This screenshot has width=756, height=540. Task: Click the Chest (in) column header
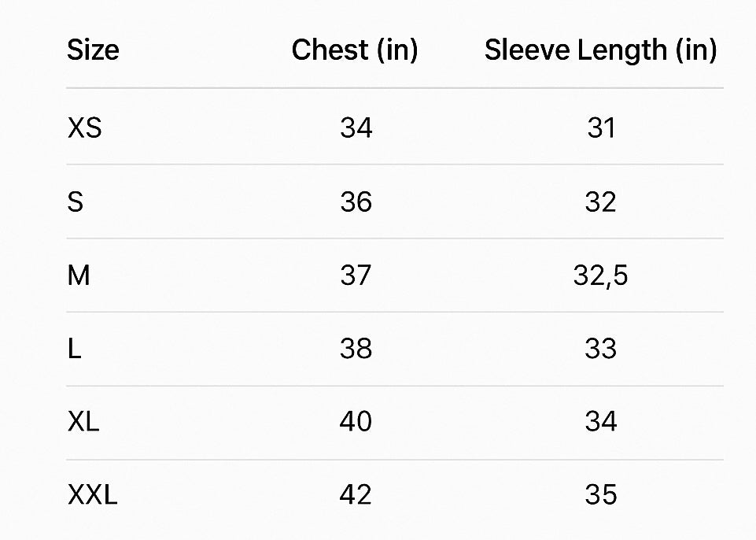tap(355, 50)
